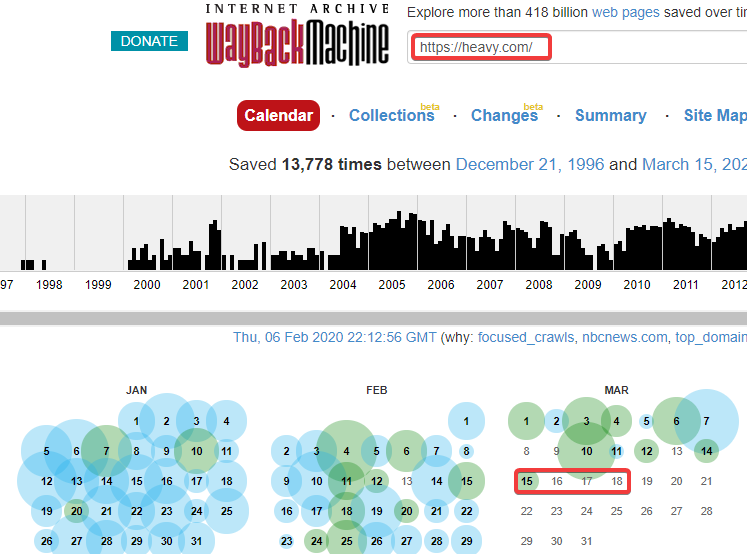Screen dimensions: 747x554
Task: Click the March 1 green capture bubble
Action: click(526, 421)
